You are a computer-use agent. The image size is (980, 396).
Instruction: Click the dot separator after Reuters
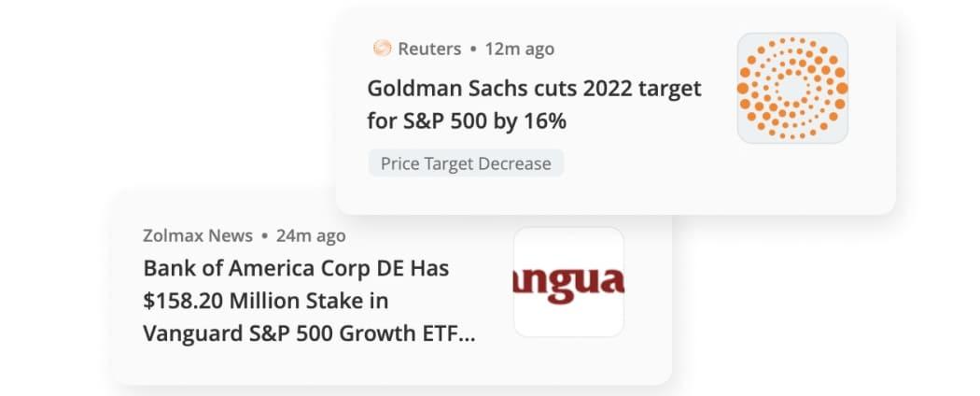point(473,49)
